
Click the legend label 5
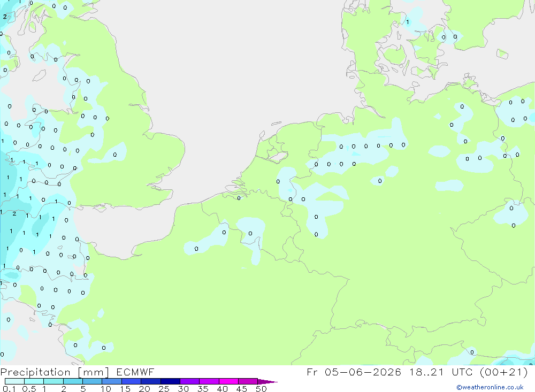pyautogui.click(x=83, y=389)
